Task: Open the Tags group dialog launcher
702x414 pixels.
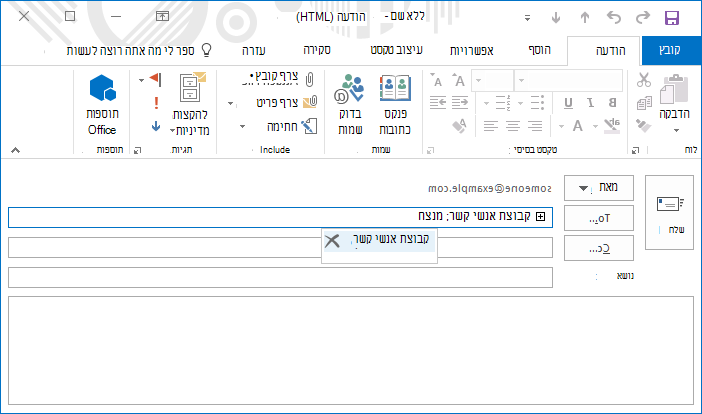Action: pyautogui.click(x=137, y=150)
